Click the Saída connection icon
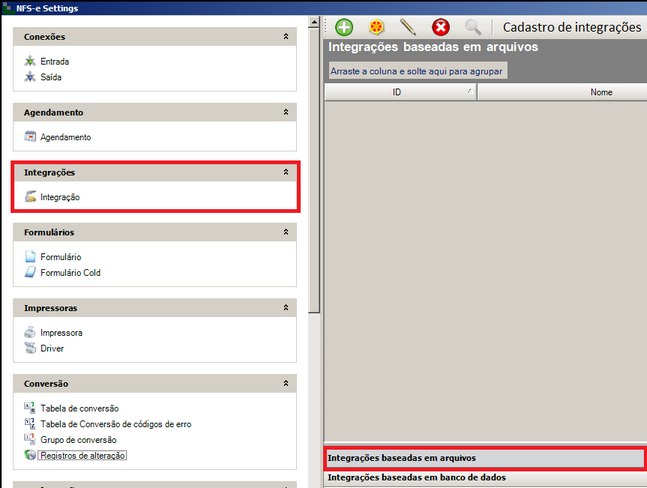Viewport: 647px width, 488px height. click(30, 77)
